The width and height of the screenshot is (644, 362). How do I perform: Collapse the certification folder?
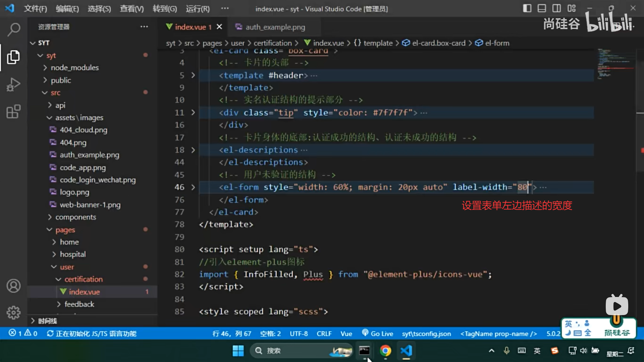pyautogui.click(x=83, y=279)
